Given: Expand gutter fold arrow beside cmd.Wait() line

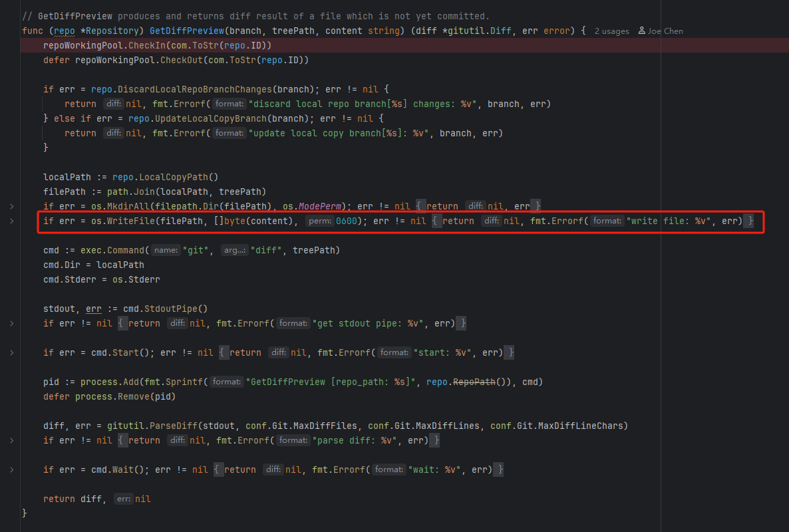Looking at the screenshot, I should [x=11, y=469].
